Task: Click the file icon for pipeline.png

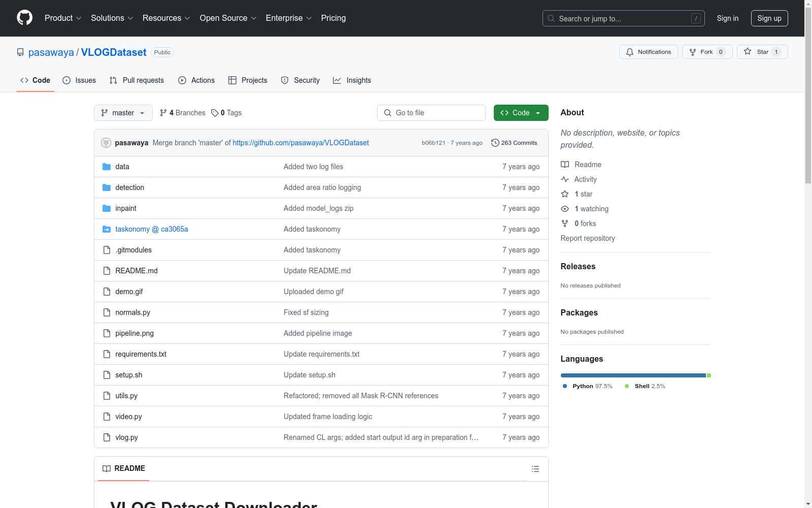Action: 107,333
